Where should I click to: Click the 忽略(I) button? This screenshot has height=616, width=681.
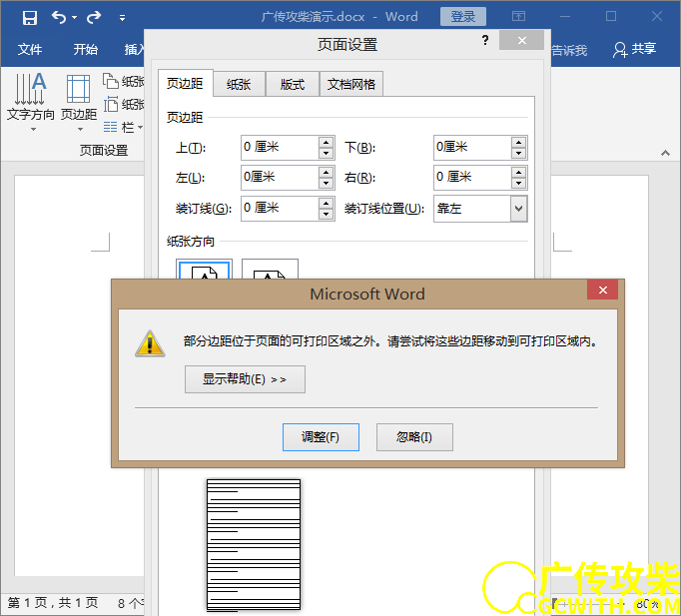click(414, 437)
